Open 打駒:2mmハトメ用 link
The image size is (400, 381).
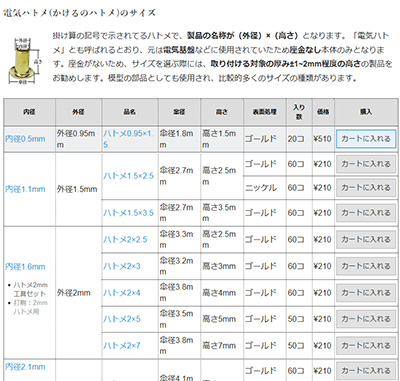click(x=30, y=307)
